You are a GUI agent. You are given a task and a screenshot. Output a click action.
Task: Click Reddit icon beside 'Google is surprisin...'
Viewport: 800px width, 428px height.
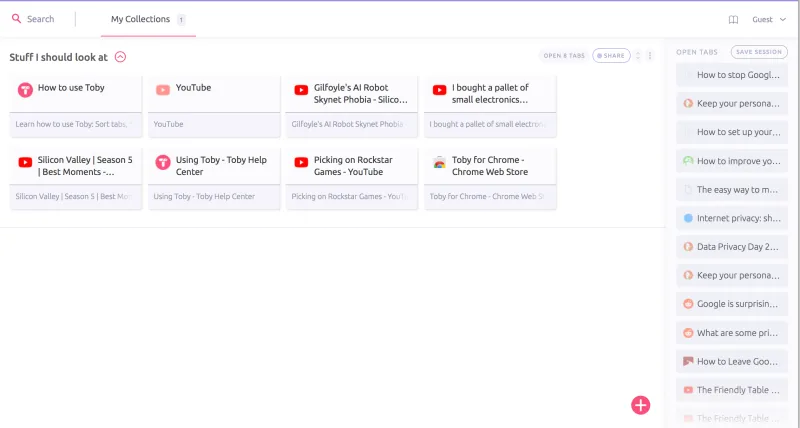coord(688,304)
